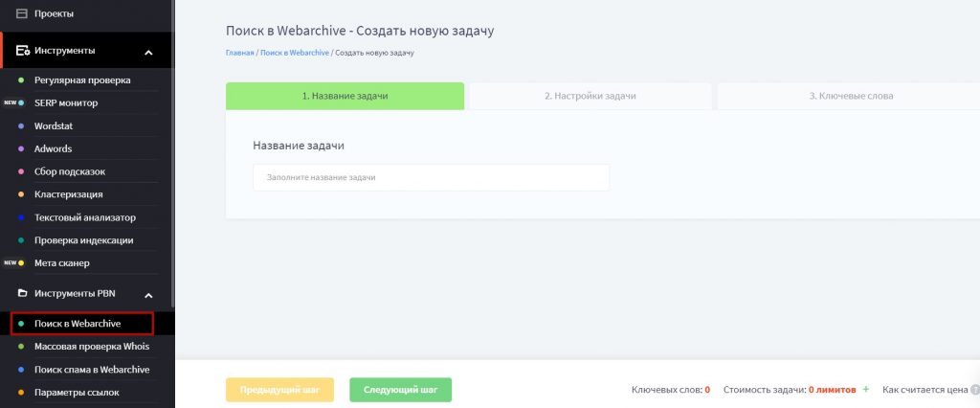Click the Инструменты PBN folder icon
The height and width of the screenshot is (408, 980).
(x=22, y=293)
